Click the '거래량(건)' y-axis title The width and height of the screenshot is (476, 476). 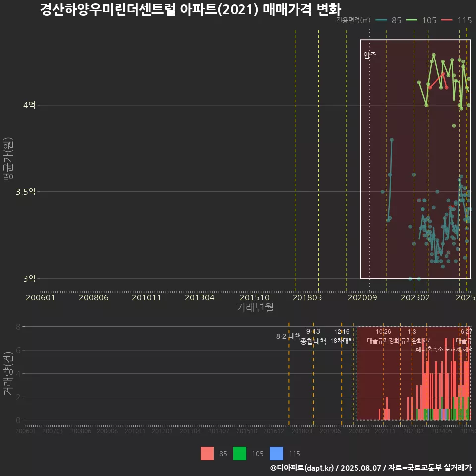point(8,373)
